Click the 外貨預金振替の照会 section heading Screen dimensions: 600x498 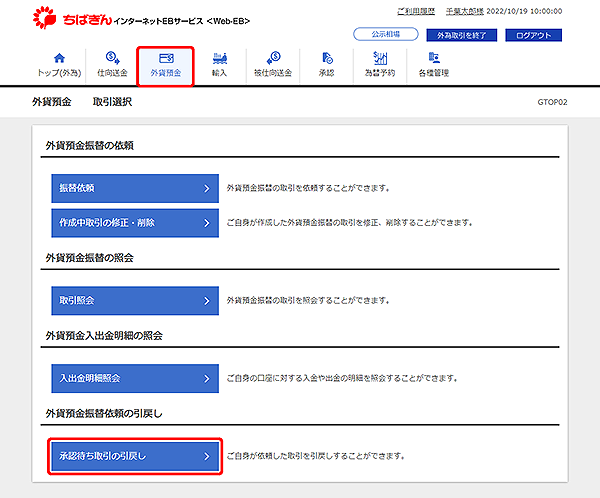click(x=90, y=258)
